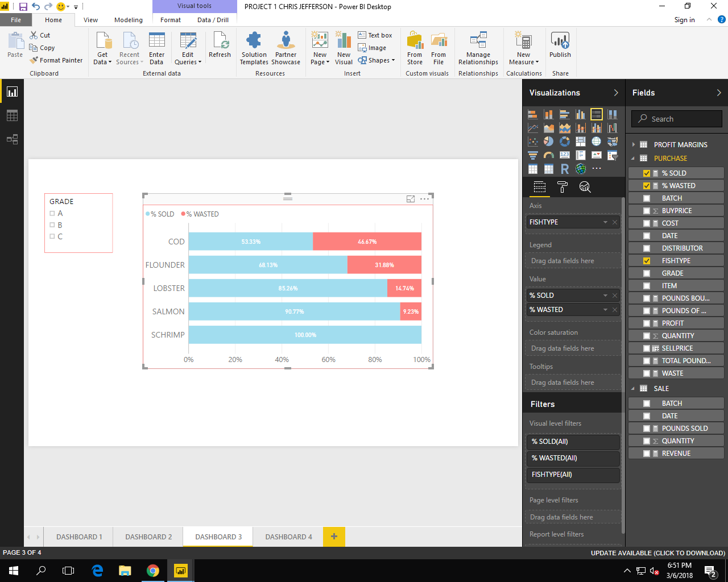Open the % WASTED value field dropdown
728x582 pixels.
[605, 310]
